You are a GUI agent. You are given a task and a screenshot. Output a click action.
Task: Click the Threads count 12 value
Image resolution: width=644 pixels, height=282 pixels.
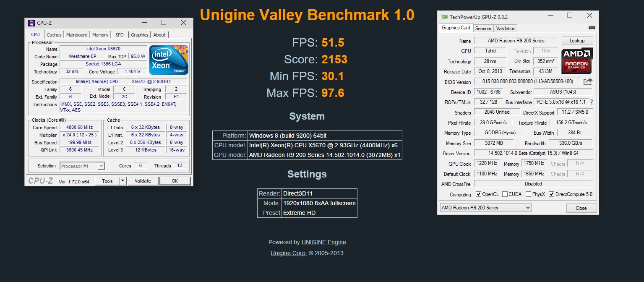point(180,165)
